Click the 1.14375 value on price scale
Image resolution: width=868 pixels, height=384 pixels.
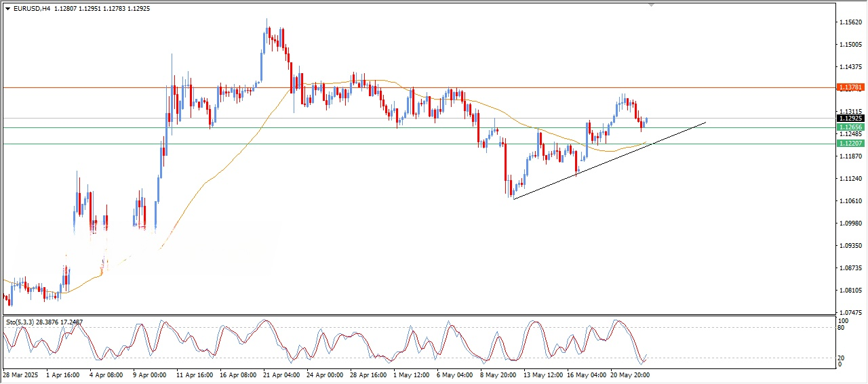click(850, 67)
